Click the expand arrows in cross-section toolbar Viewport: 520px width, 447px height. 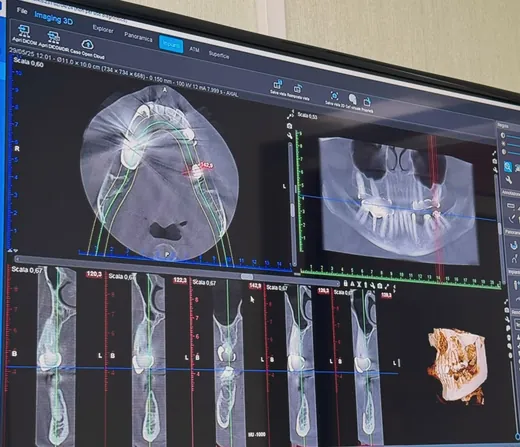click(x=386, y=286)
